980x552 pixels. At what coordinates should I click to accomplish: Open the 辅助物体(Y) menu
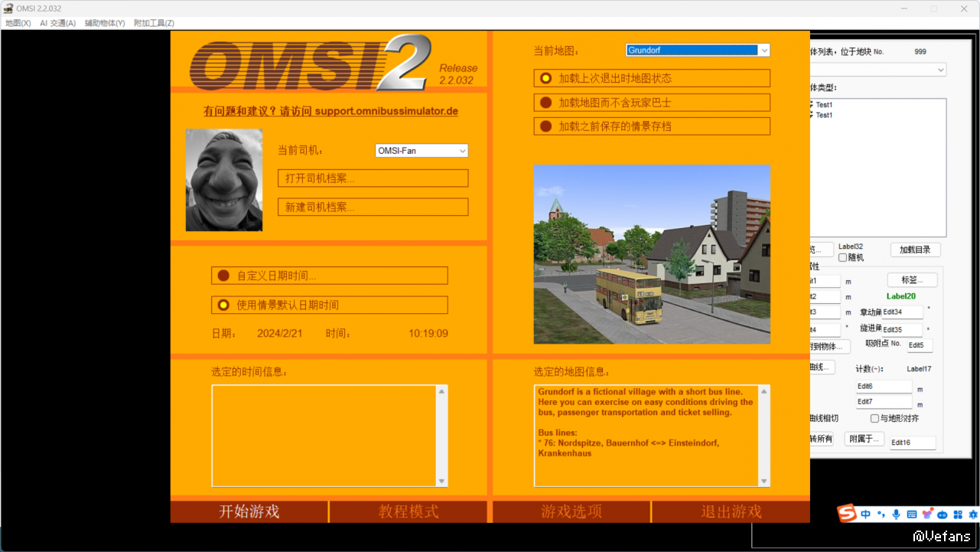105,23
